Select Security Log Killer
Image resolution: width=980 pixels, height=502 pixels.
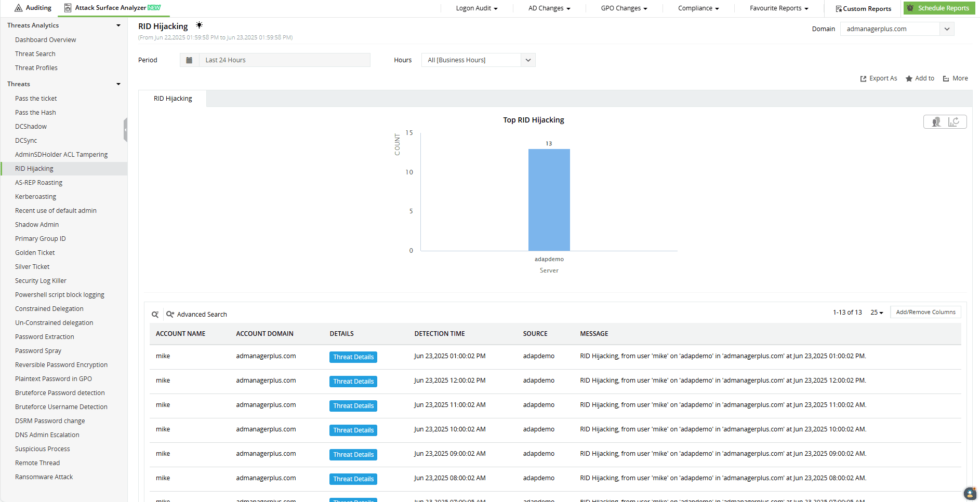(41, 281)
